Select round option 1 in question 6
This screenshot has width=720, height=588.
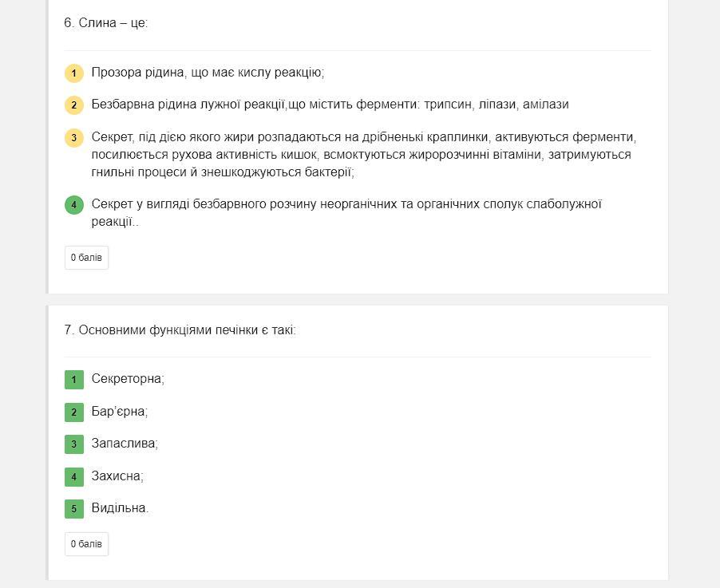click(x=74, y=73)
